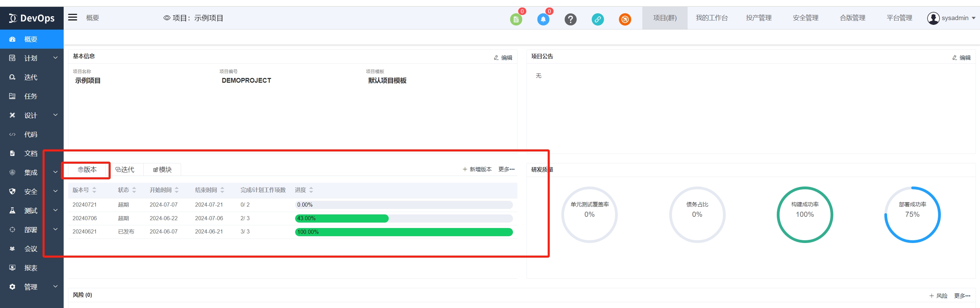Click the question mark help icon
Viewport: 980px width, 308px height.
coord(570,19)
